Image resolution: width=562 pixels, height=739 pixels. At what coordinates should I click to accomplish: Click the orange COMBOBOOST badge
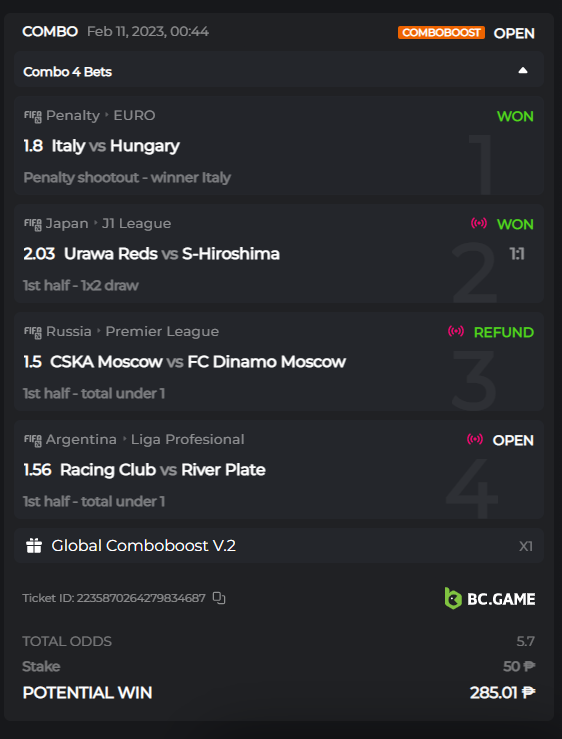pos(441,33)
